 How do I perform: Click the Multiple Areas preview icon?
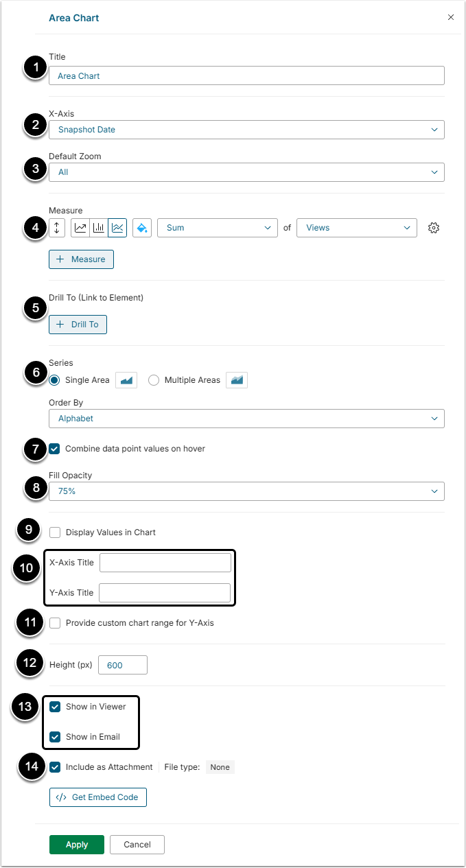coord(237,380)
